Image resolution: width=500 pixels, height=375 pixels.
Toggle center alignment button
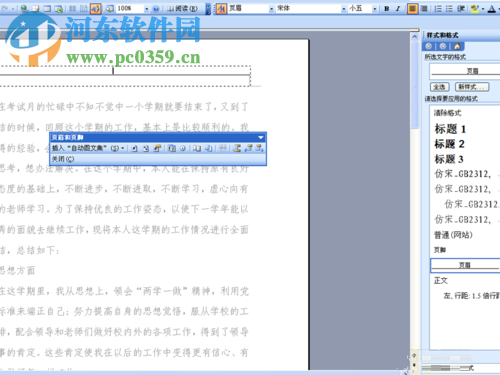[412, 9]
